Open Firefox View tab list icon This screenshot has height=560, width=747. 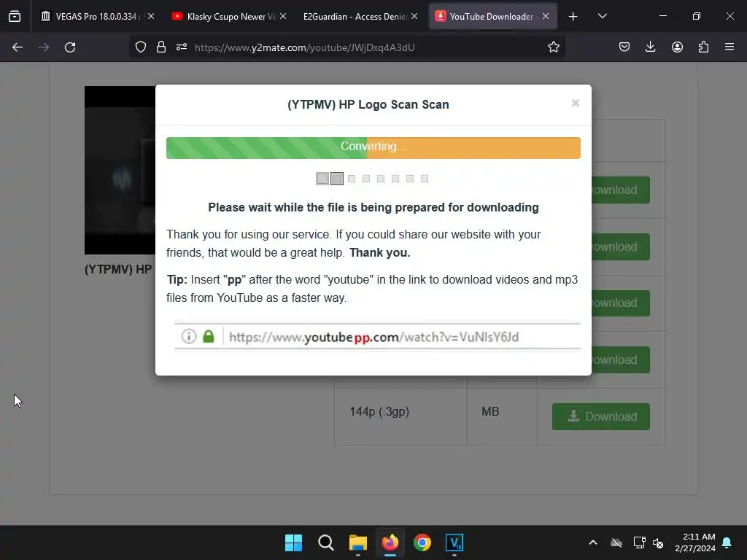pos(15,16)
